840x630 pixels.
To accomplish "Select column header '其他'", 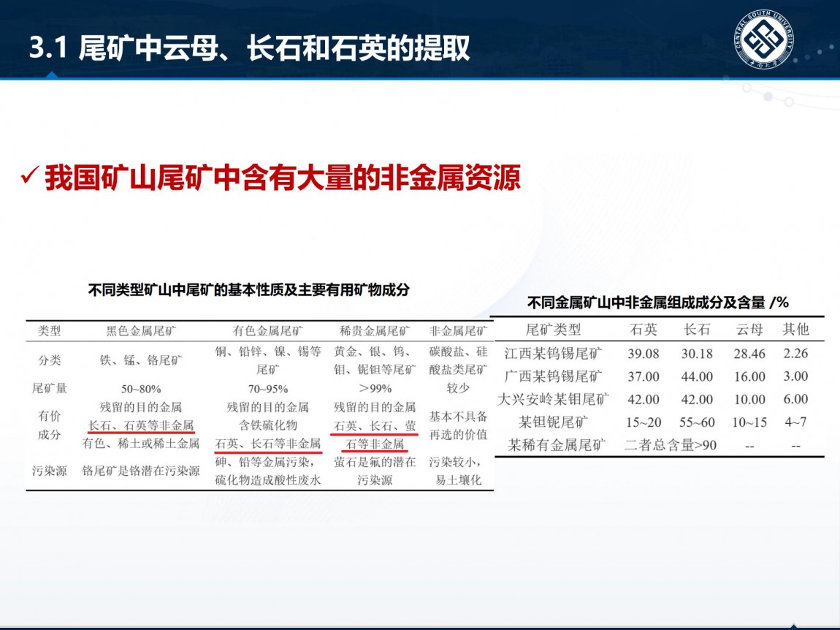I will coord(795,329).
